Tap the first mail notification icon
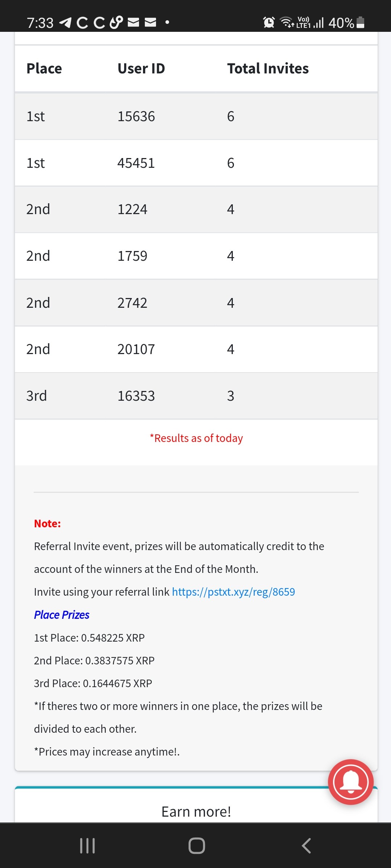 click(x=133, y=22)
